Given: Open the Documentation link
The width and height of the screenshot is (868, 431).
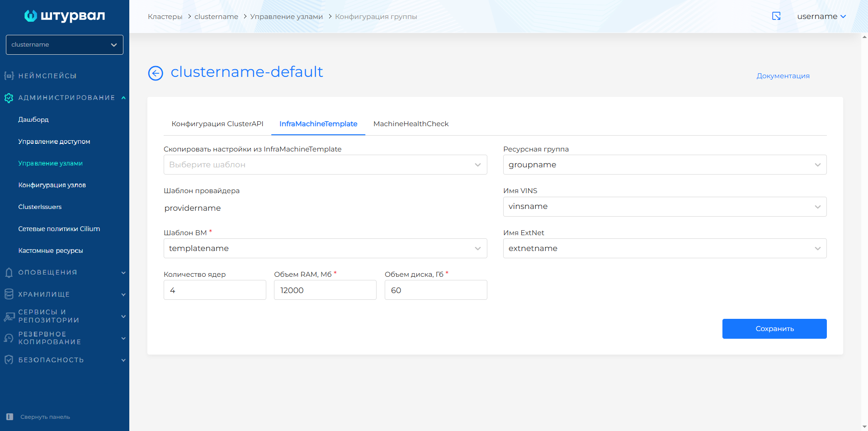Looking at the screenshot, I should (783, 76).
